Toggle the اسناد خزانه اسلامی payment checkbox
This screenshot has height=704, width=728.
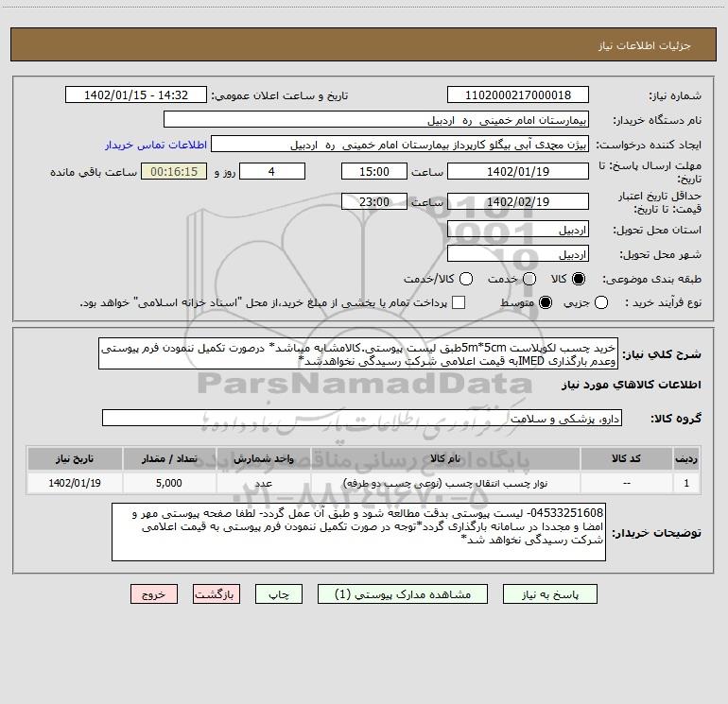pyautogui.click(x=459, y=302)
